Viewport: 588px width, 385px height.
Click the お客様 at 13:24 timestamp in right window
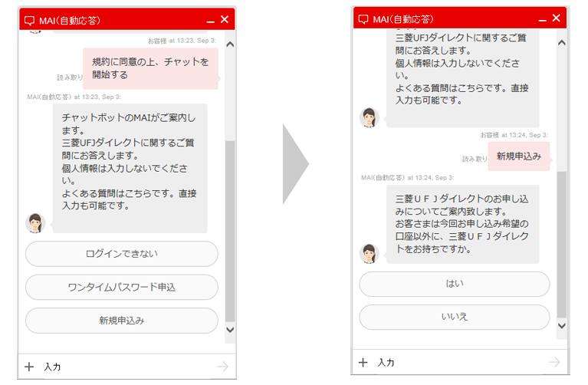click(514, 135)
